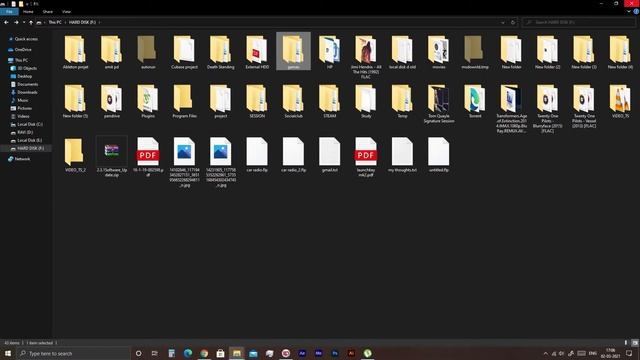
Task: Open the Study folder
Action: [x=366, y=101]
